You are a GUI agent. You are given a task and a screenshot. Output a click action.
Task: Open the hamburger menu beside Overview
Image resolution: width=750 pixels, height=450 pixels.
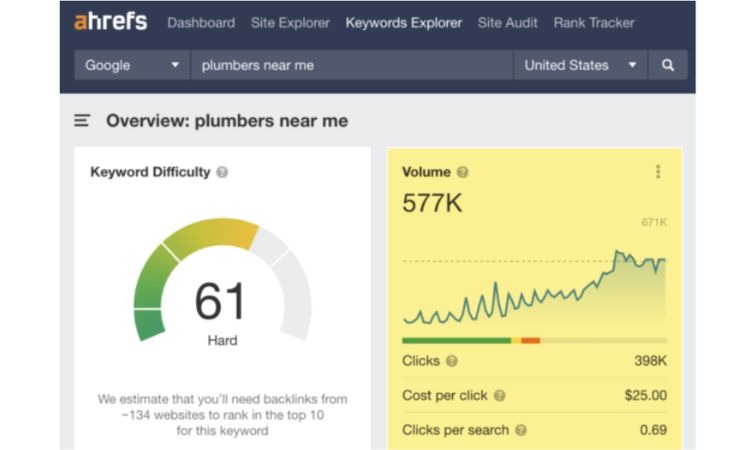coord(82,121)
